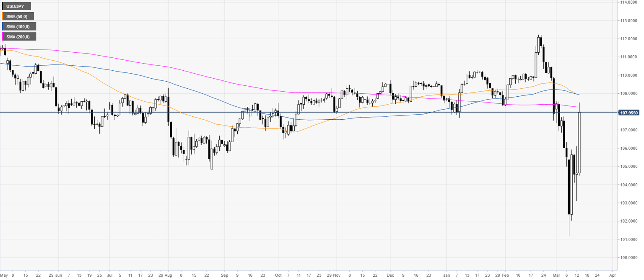Click the Aug date axis label
The width and height of the screenshot is (644, 280).
(x=168, y=276)
